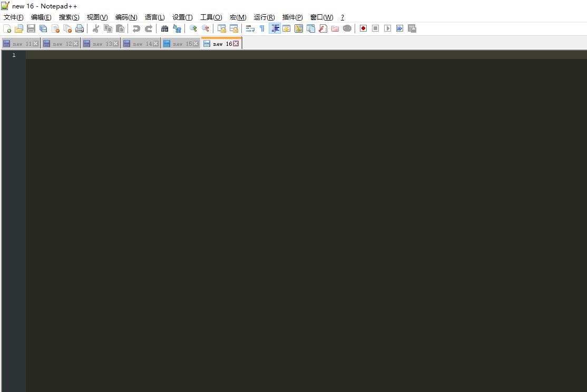Toggle synchronized horizontal scrolling
The width and height of the screenshot is (587, 392).
233,28
